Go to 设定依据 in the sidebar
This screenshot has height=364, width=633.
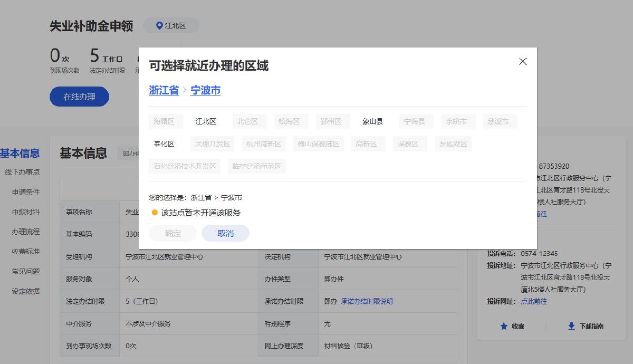click(26, 291)
